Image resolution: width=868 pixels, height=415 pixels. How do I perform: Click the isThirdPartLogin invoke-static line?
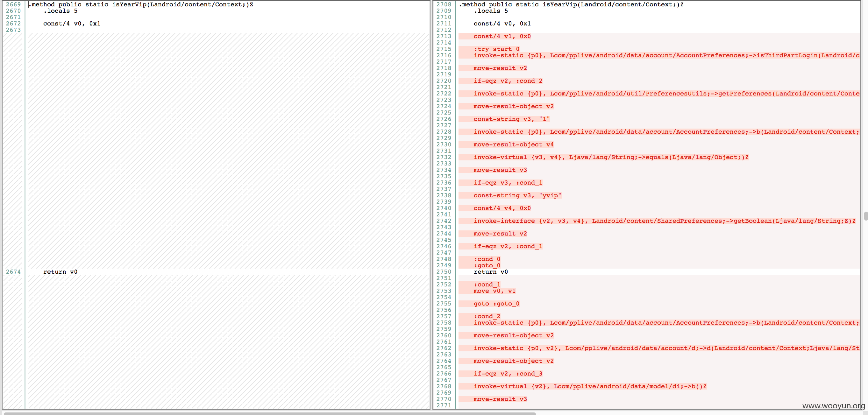point(666,56)
